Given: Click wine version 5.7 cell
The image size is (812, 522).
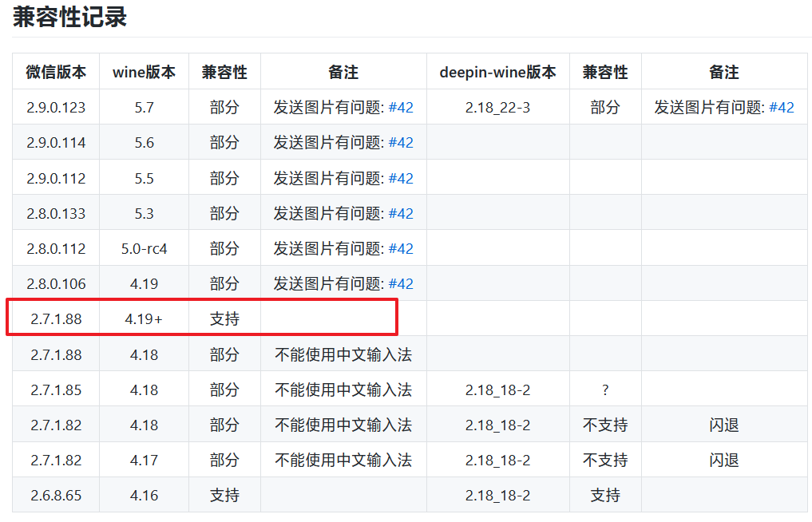Looking at the screenshot, I should 144,107.
